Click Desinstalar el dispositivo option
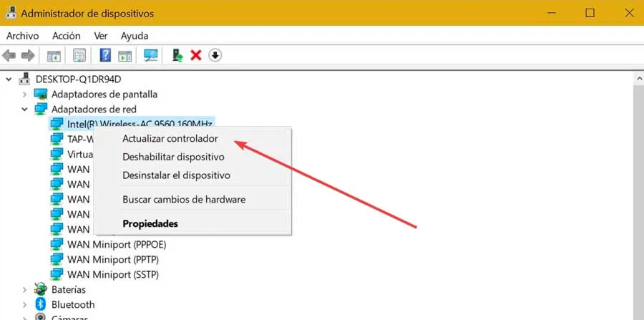The image size is (644, 320). tap(176, 175)
